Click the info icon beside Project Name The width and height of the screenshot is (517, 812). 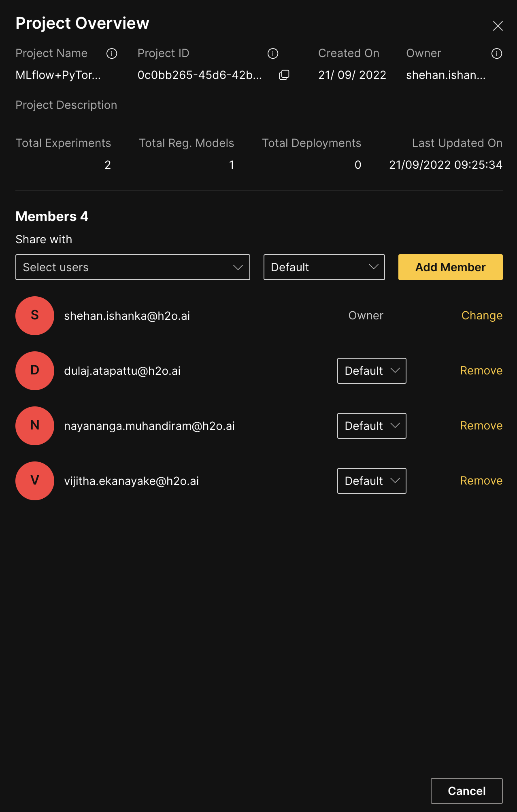click(x=112, y=53)
